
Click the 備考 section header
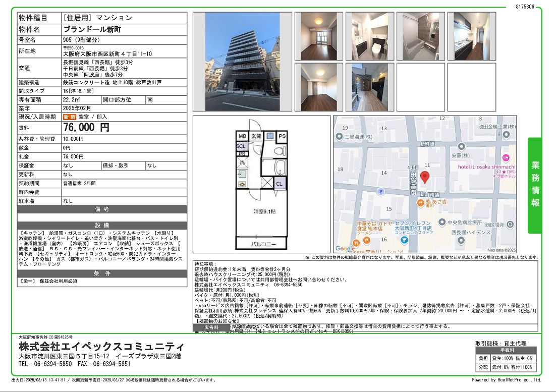coord(102,209)
